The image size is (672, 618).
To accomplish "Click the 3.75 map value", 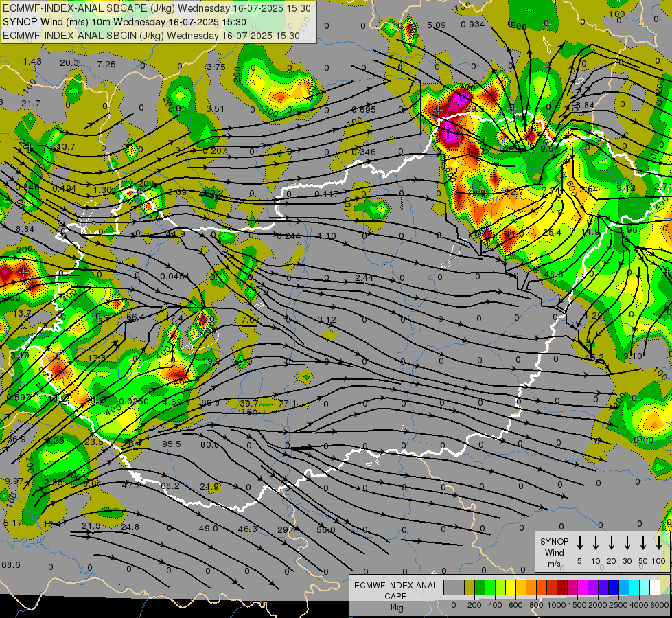I will pos(216,67).
